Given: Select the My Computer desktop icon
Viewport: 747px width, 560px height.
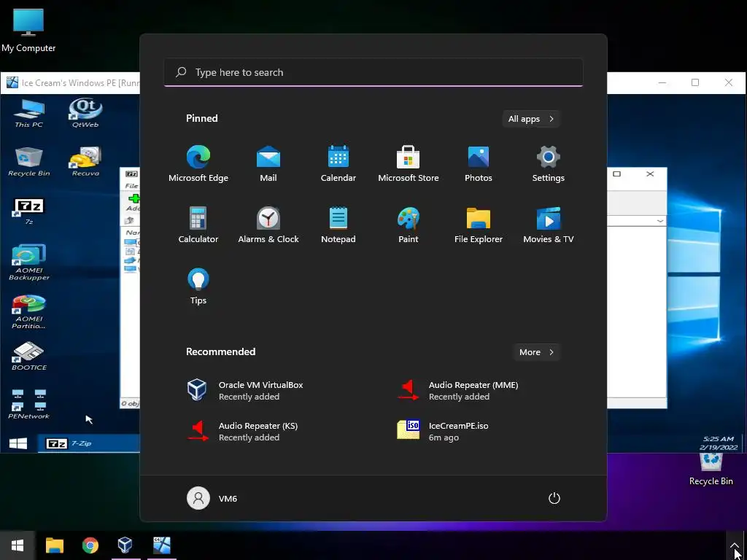Looking at the screenshot, I should [28, 30].
